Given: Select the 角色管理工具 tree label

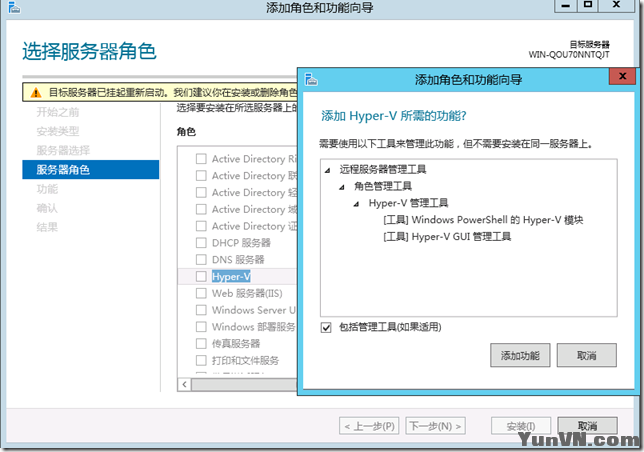Looking at the screenshot, I should (x=383, y=186).
